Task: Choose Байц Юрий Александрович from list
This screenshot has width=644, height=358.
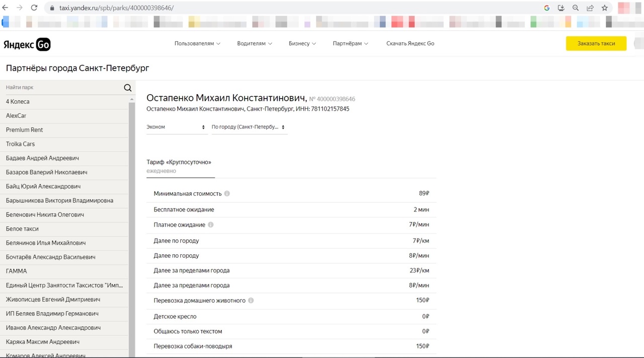Action: [x=64, y=186]
